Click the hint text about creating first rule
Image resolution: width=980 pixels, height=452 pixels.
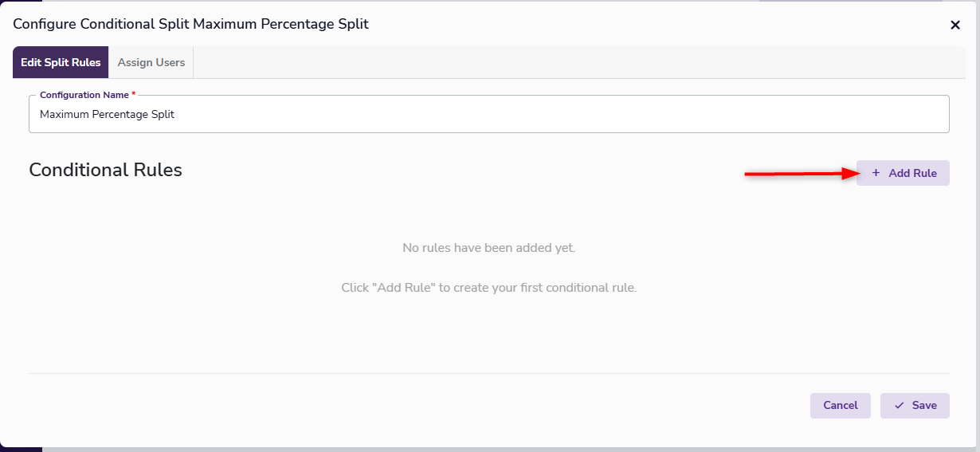coord(489,287)
